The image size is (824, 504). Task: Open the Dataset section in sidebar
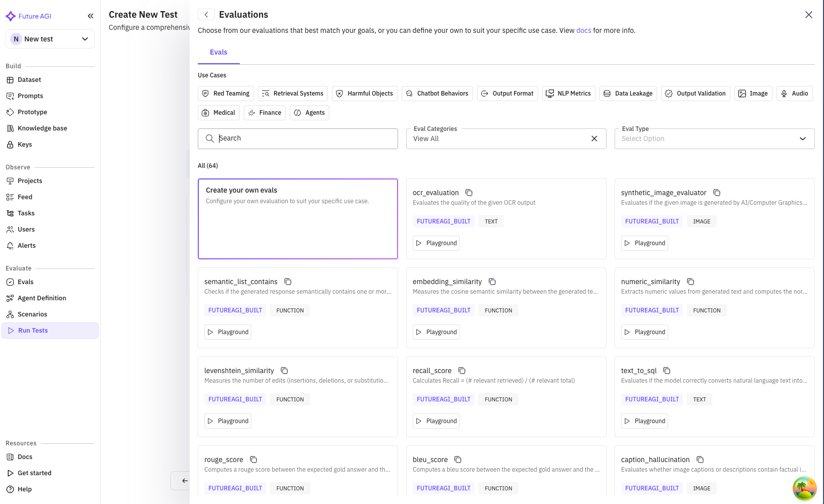tap(29, 79)
